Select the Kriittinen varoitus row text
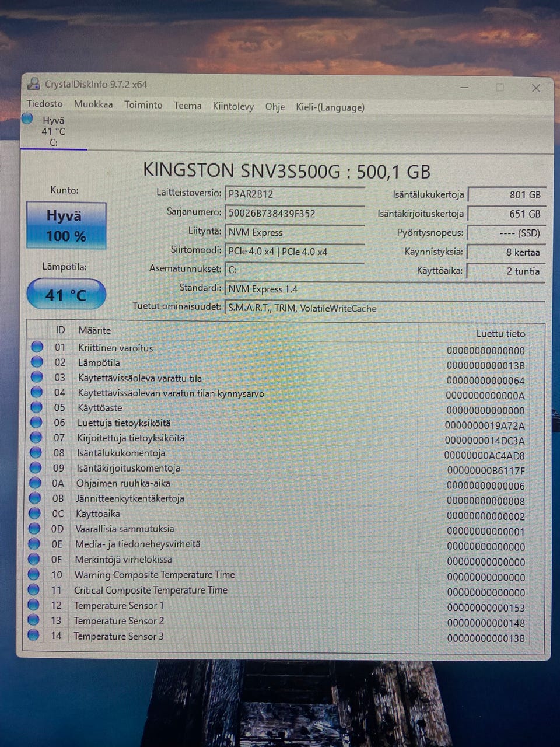 tap(116, 348)
